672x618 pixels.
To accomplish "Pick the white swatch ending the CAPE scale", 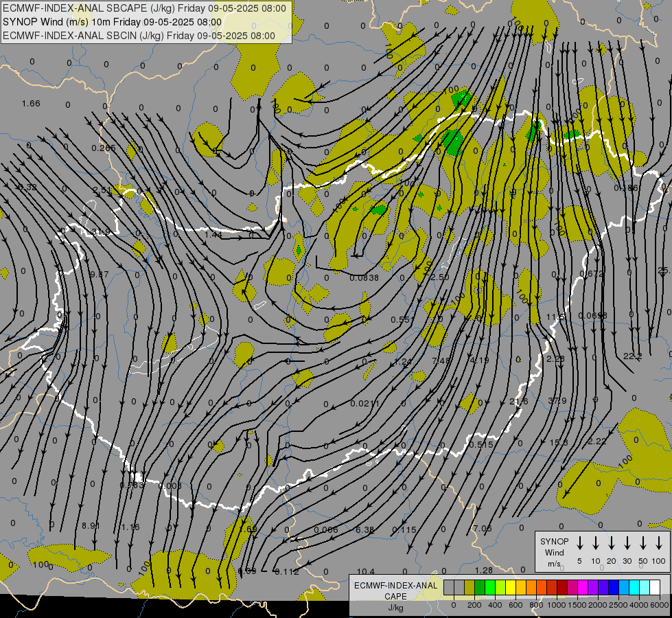I will pyautogui.click(x=654, y=588).
